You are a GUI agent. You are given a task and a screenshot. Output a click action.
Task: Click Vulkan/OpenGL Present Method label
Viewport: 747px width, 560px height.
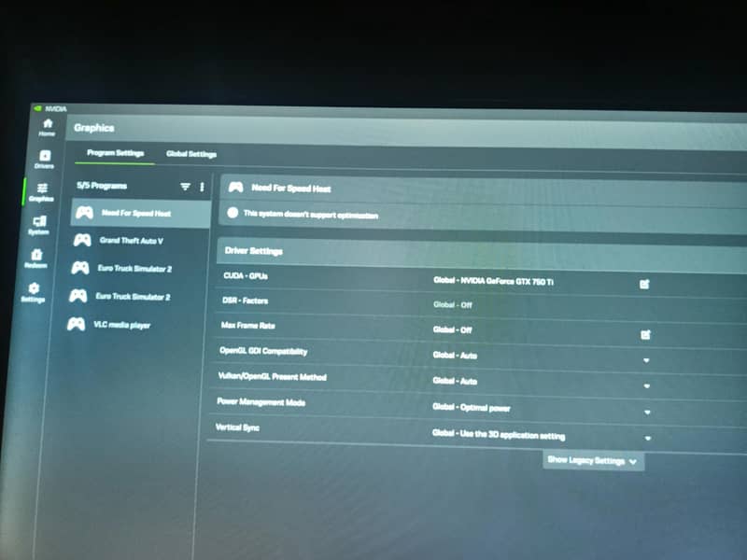coord(273,377)
